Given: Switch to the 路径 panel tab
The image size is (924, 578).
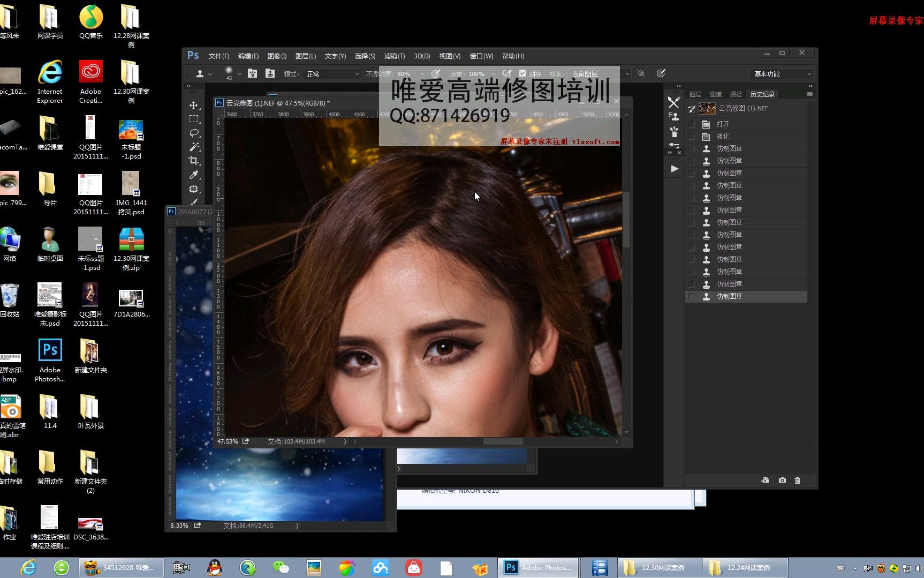Looking at the screenshot, I should click(736, 94).
